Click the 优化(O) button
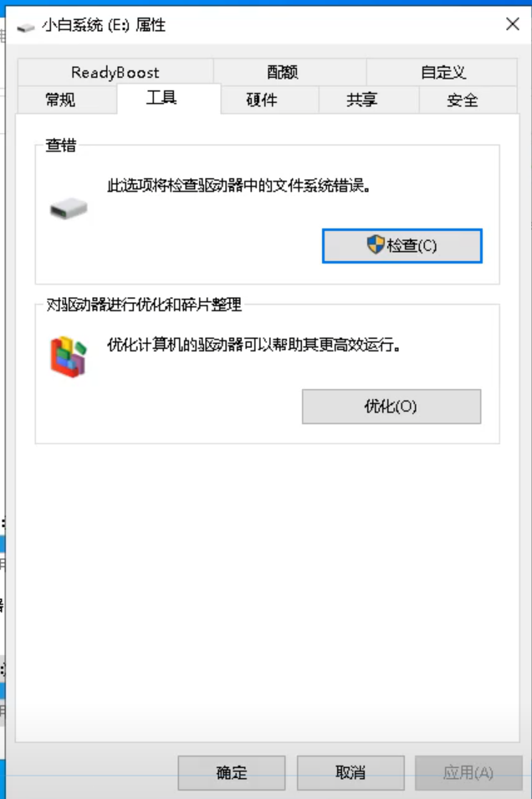Image resolution: width=532 pixels, height=799 pixels. tap(391, 406)
